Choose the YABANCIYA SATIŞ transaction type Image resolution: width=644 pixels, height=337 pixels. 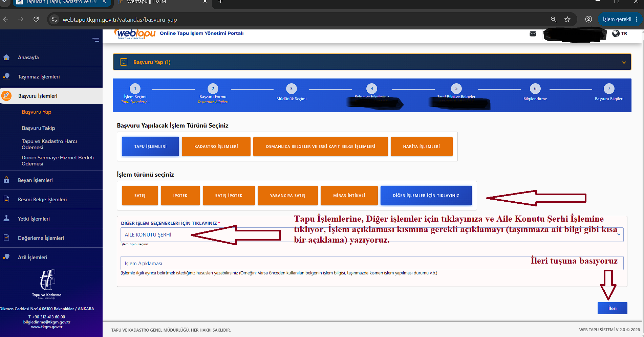point(288,196)
